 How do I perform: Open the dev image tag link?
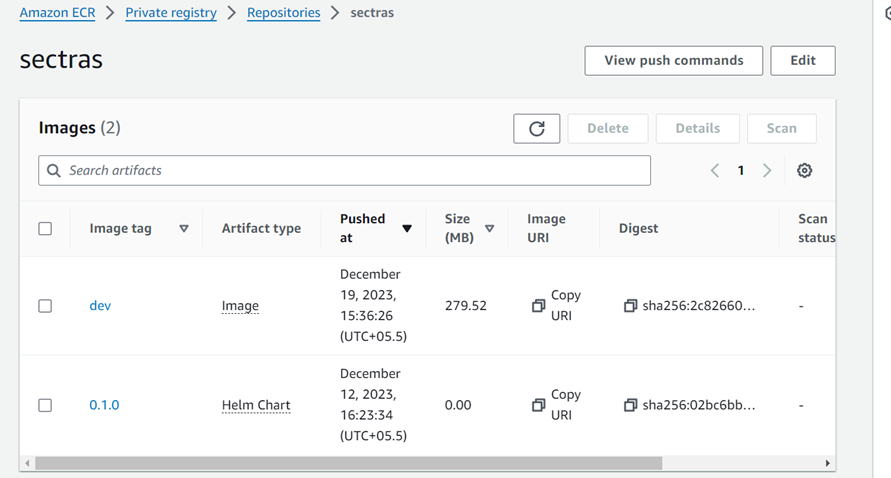[100, 306]
